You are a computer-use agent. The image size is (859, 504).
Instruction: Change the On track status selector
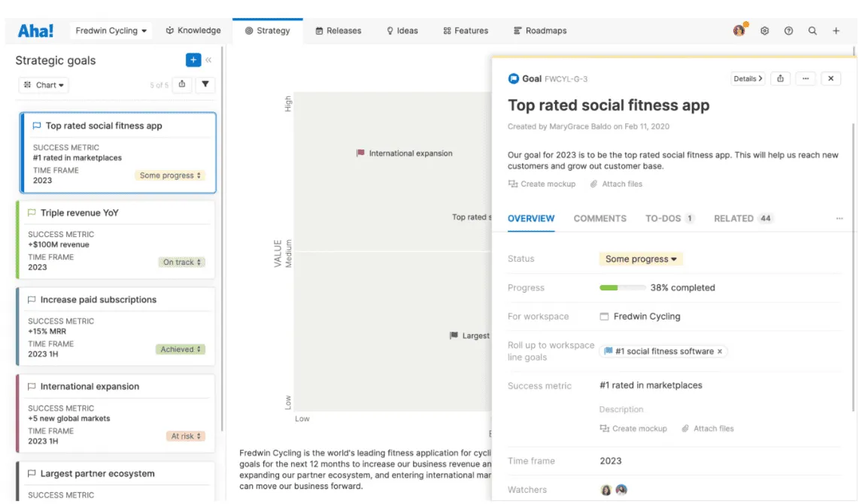click(181, 262)
